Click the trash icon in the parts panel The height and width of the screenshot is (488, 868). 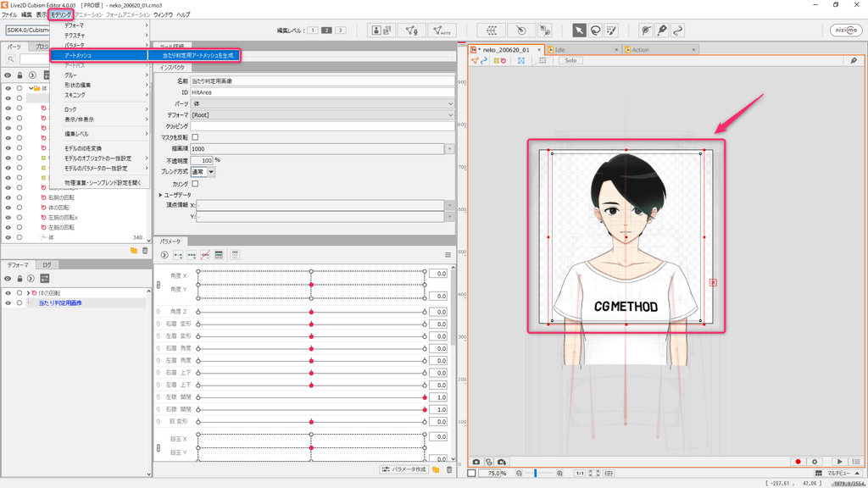pos(145,251)
